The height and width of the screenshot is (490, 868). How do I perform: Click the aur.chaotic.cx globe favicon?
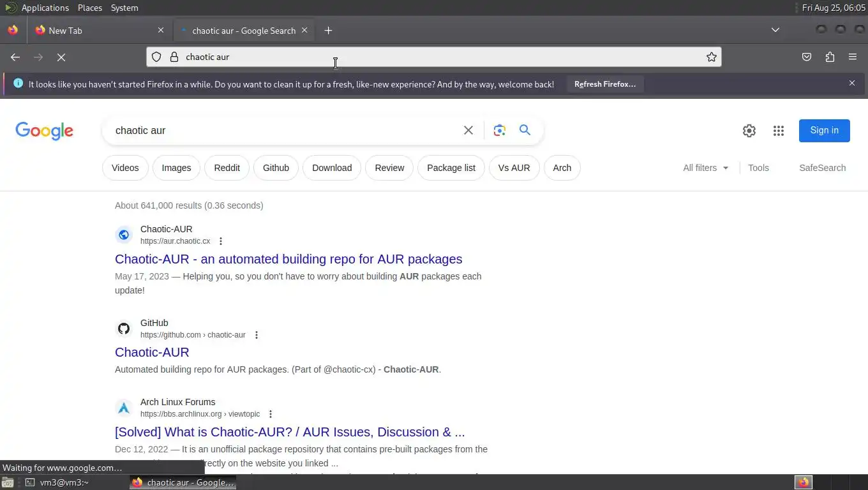[x=124, y=235]
